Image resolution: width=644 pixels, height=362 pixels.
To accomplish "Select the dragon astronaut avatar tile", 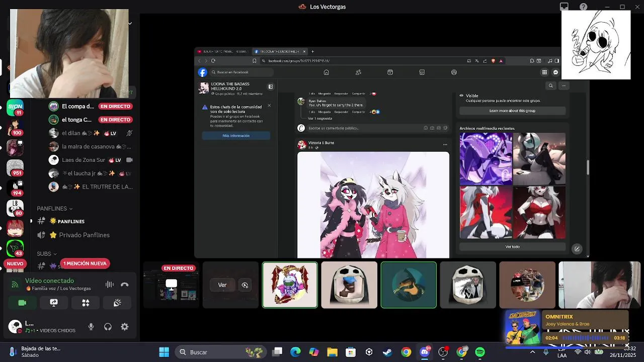I will 290,285.
